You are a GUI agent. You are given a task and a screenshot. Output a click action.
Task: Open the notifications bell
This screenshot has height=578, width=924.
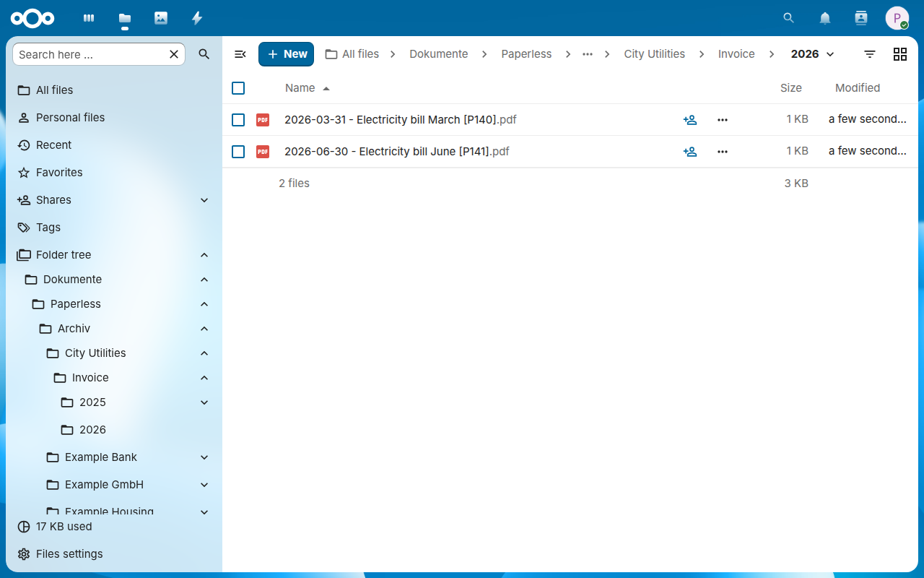825,18
